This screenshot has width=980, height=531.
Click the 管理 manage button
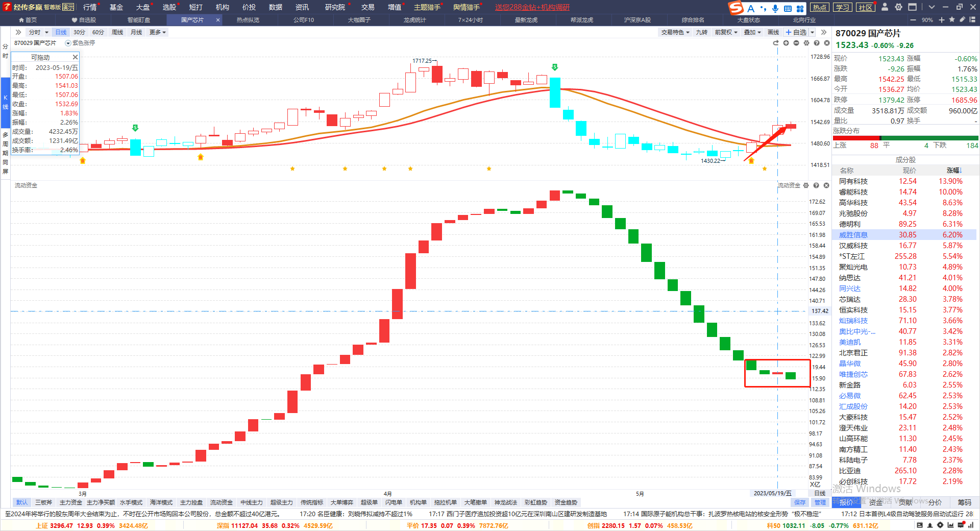pos(820,502)
